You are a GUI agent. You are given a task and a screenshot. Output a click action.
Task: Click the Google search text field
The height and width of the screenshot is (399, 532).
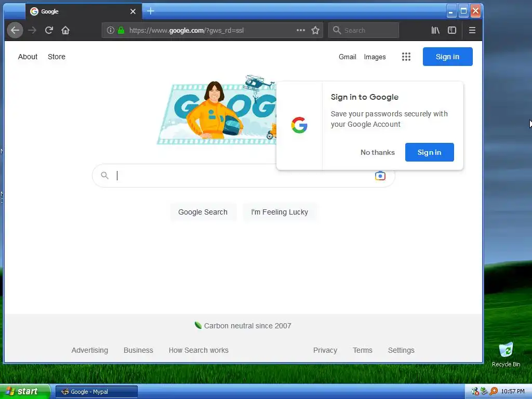coord(243,176)
